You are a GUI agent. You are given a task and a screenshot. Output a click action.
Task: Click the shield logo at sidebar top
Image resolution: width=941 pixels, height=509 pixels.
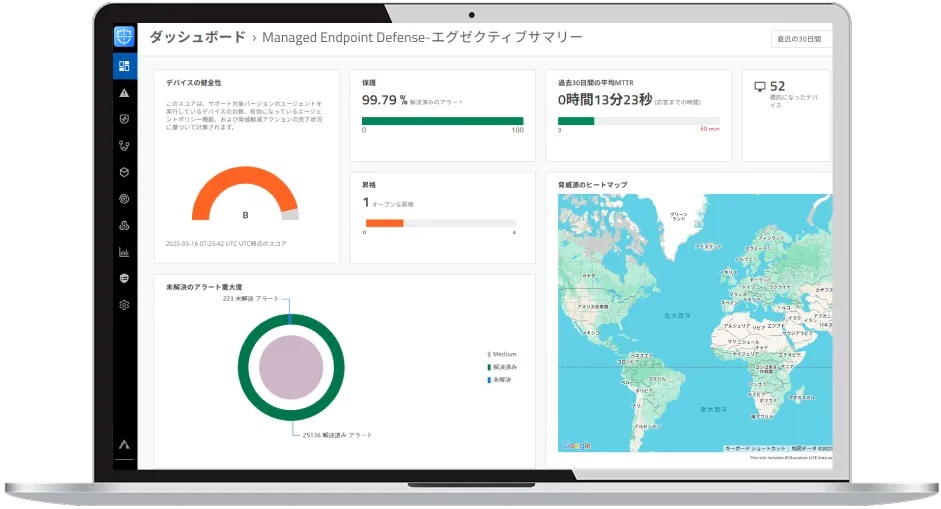124,37
